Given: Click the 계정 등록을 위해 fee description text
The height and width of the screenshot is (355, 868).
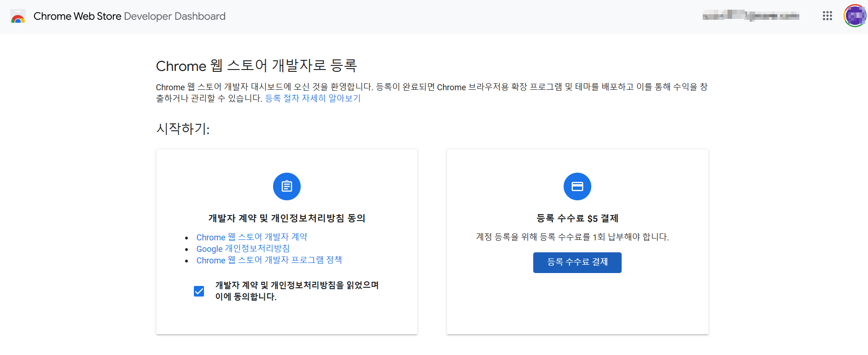Looking at the screenshot, I should pos(572,237).
